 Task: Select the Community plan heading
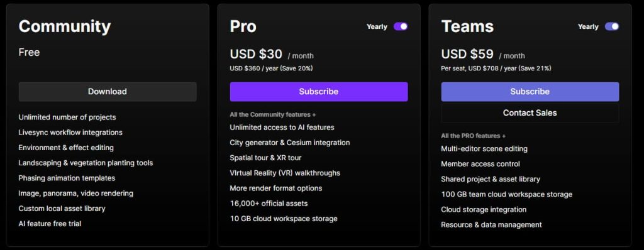[x=65, y=26]
